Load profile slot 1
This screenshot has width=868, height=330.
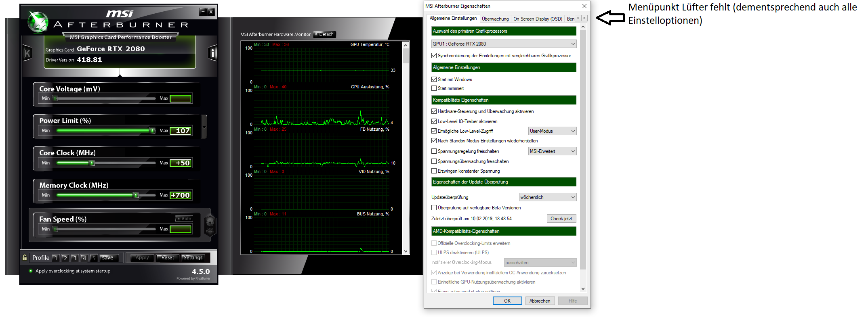pos(56,258)
